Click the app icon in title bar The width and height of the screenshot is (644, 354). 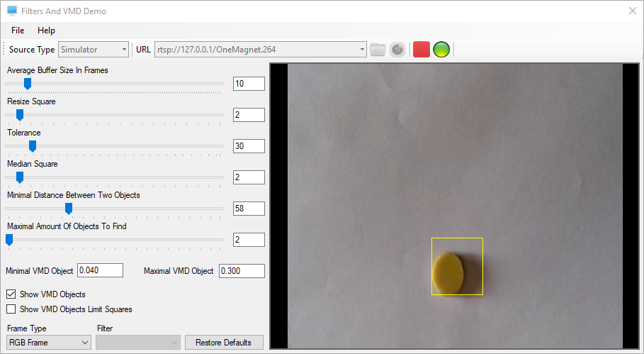[x=12, y=11]
